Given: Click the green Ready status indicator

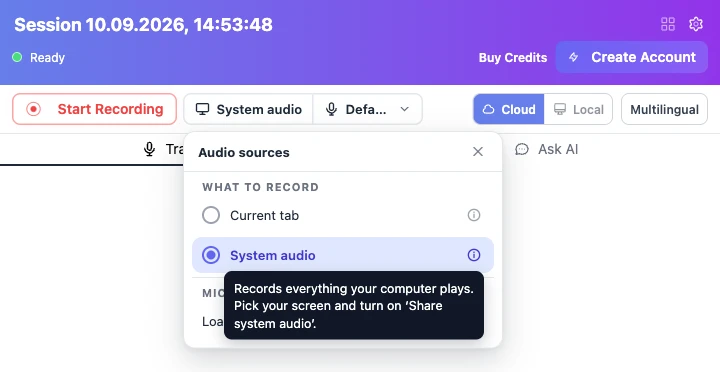Looking at the screenshot, I should (17, 57).
